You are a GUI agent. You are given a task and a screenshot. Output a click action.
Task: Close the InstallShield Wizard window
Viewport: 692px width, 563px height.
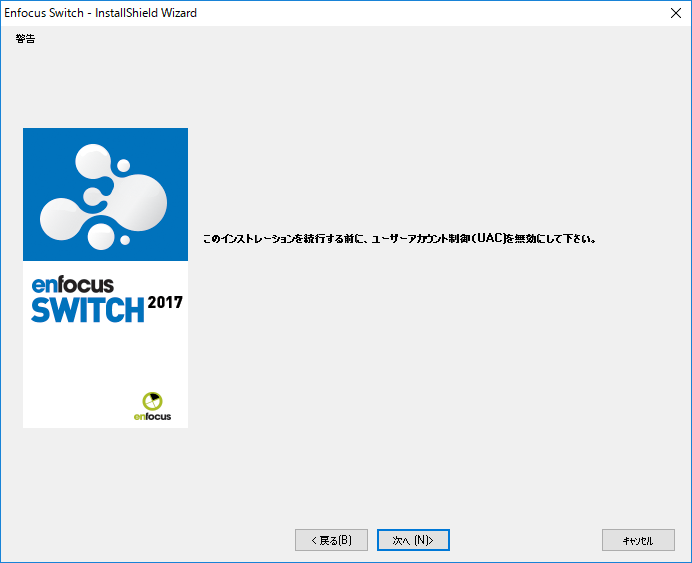pyautogui.click(x=676, y=13)
